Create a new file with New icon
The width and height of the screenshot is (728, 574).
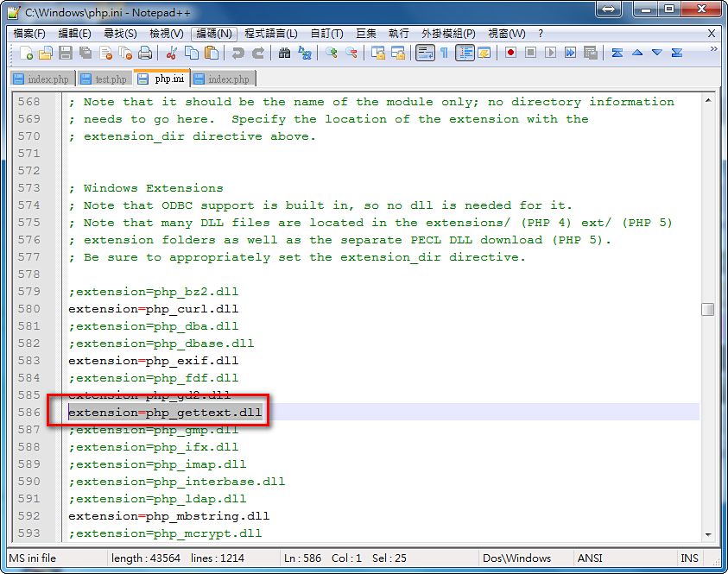(27, 53)
